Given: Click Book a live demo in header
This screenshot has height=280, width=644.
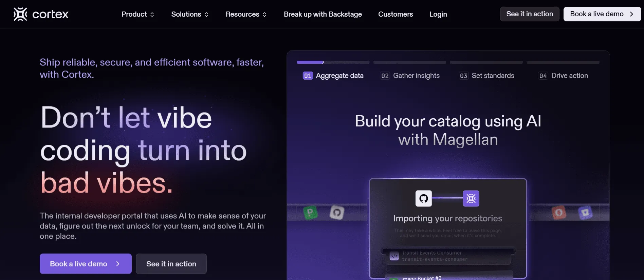Looking at the screenshot, I should (x=602, y=14).
